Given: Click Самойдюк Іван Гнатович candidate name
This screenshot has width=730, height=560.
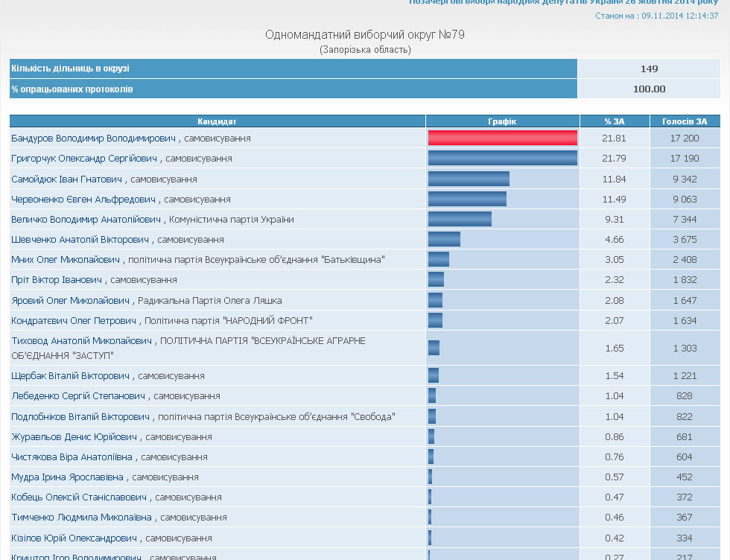Looking at the screenshot, I should 67,179.
